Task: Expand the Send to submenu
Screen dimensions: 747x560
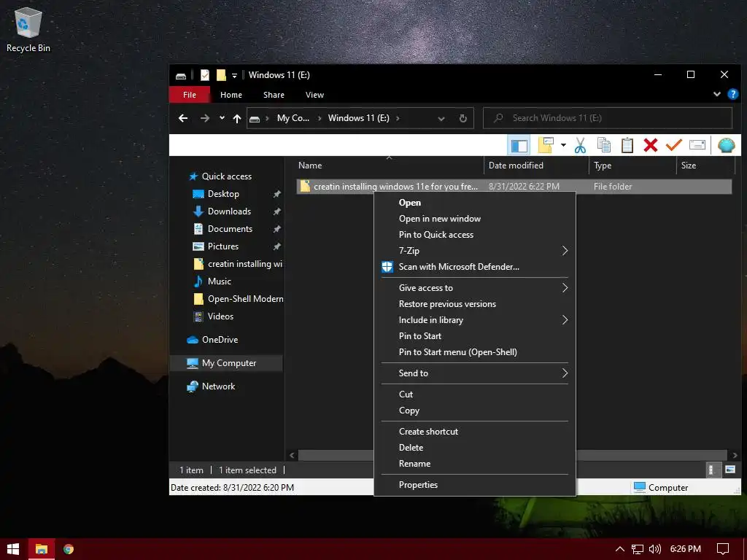Action: pos(474,373)
